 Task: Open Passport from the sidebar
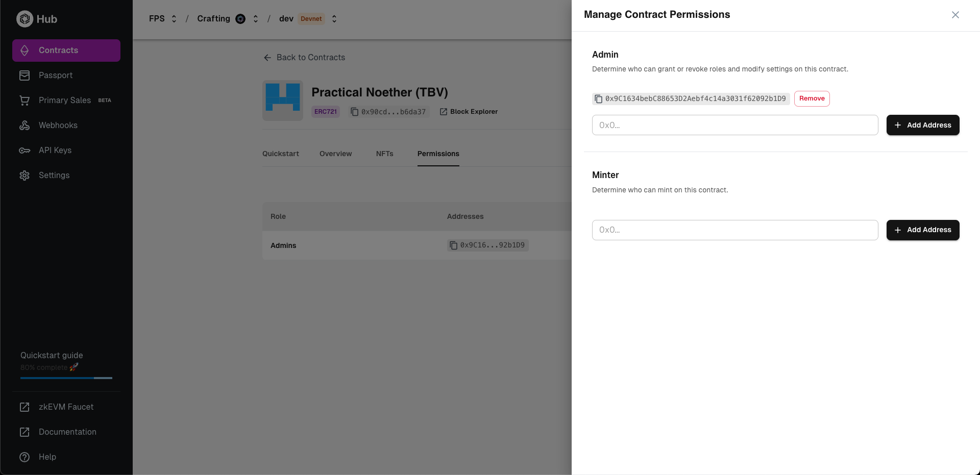(25, 75)
